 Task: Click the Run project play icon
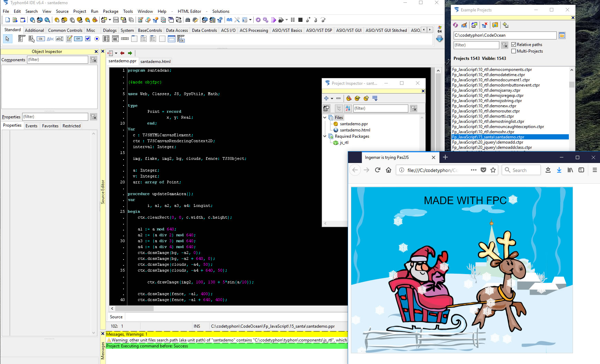pos(274,20)
